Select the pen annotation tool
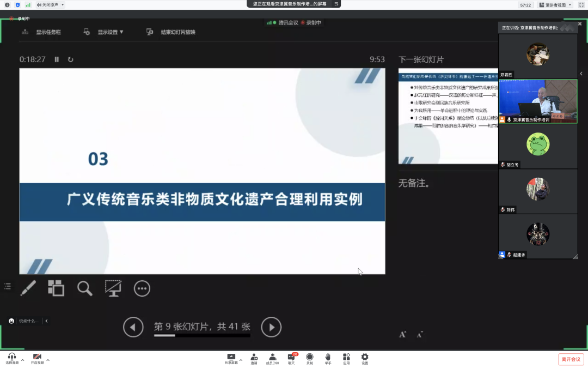 pyautogui.click(x=28, y=288)
